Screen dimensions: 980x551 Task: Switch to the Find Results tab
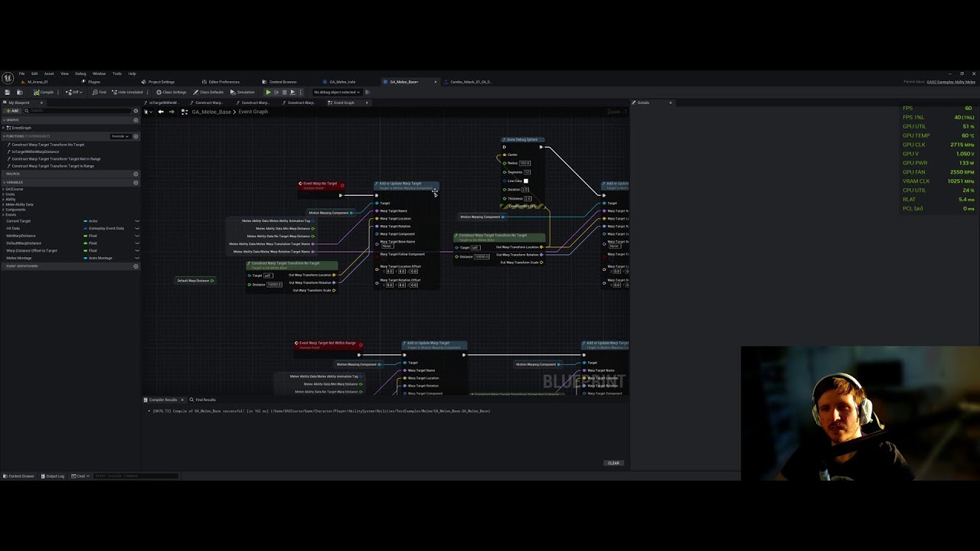pos(204,399)
